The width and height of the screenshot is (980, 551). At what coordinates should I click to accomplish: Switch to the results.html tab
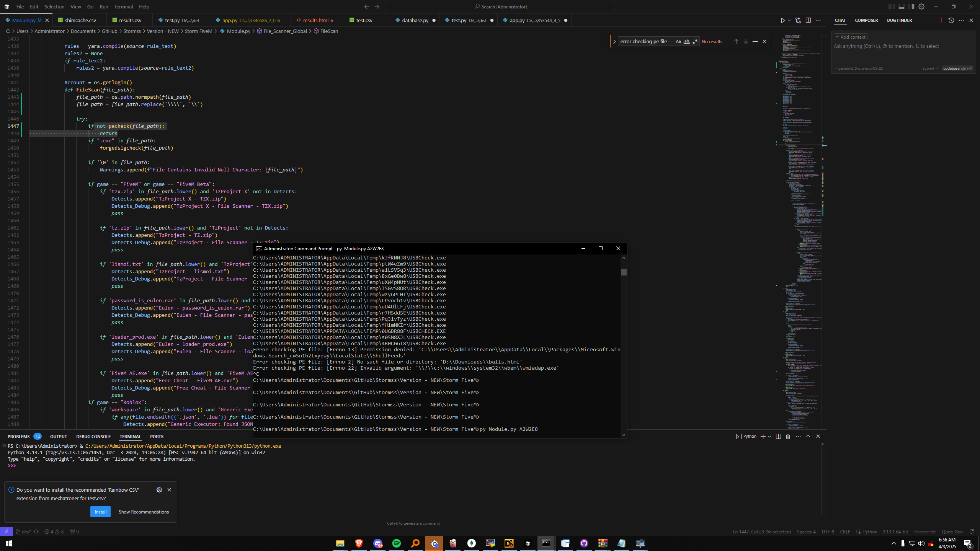pyautogui.click(x=315, y=20)
